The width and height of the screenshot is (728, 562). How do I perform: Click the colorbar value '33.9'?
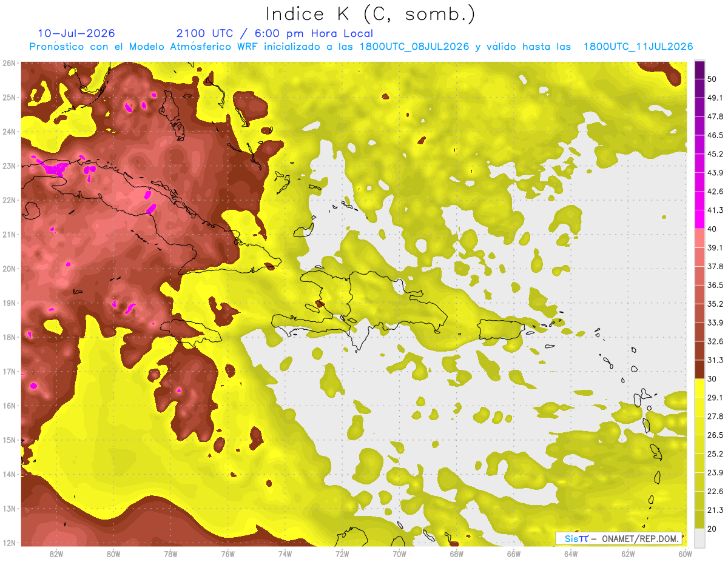(715, 323)
